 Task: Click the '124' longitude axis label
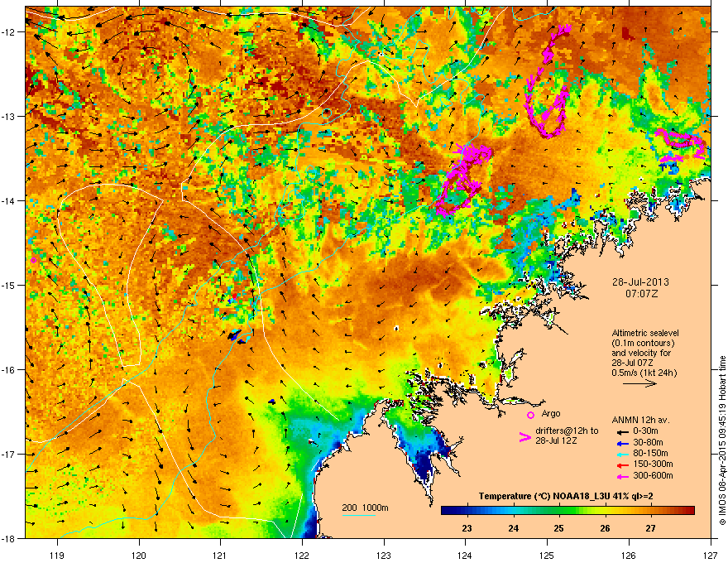tap(465, 555)
